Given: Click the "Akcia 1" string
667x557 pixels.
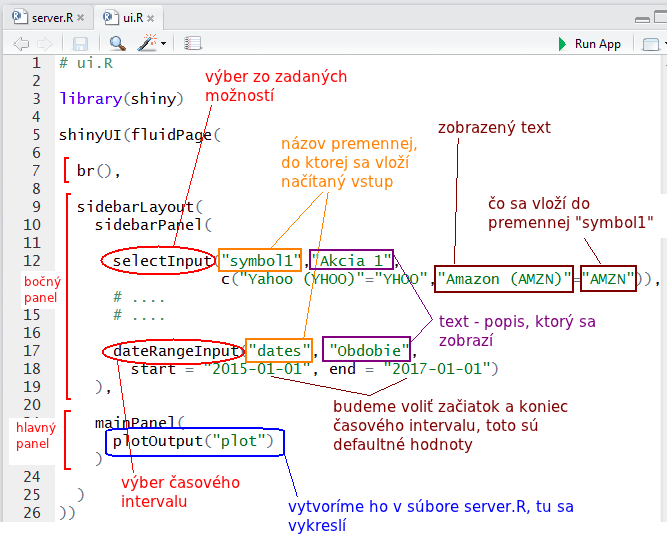Looking at the screenshot, I should coord(351,261).
